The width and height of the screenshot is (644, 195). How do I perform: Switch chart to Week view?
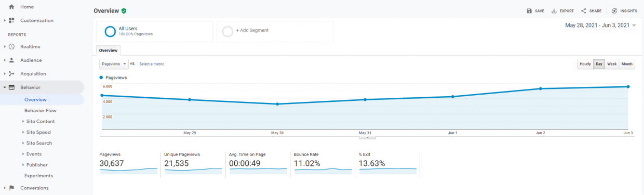click(x=612, y=64)
